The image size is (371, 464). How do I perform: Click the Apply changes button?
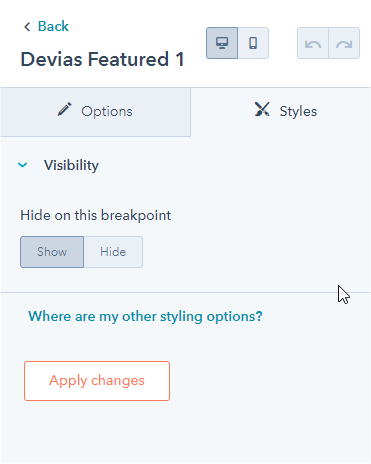[97, 381]
